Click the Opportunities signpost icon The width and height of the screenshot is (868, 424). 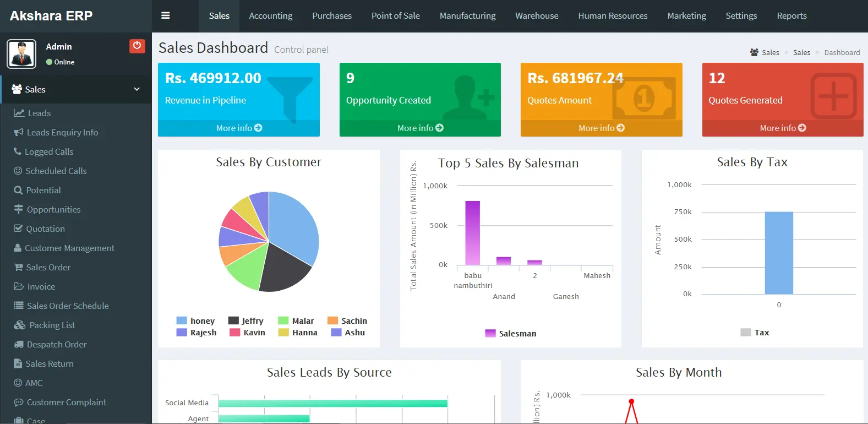click(19, 209)
